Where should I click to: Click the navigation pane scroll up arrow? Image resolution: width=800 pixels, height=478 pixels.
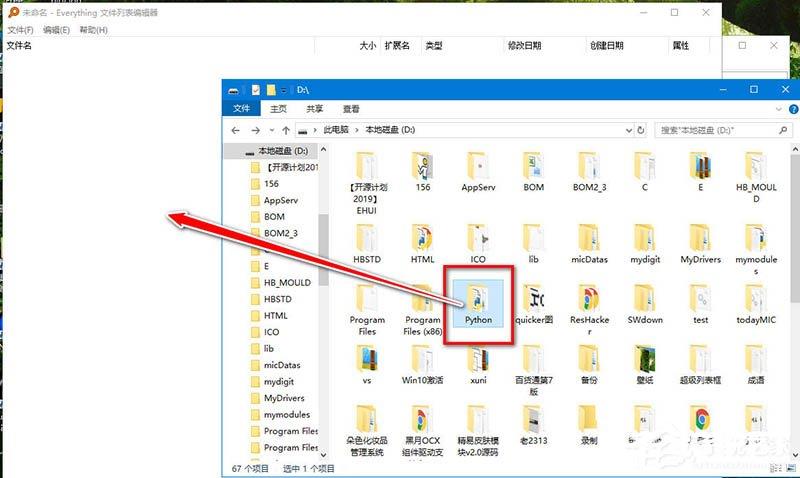click(323, 149)
